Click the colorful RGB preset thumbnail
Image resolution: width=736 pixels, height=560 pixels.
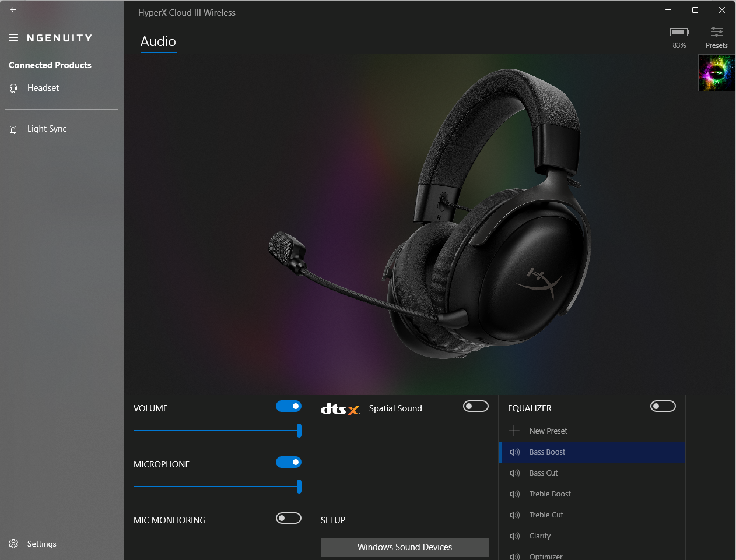(717, 73)
